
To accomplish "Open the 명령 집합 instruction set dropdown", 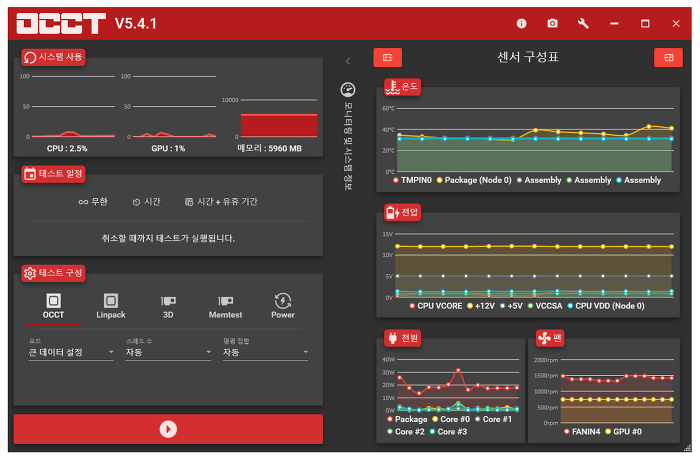I will (x=266, y=352).
